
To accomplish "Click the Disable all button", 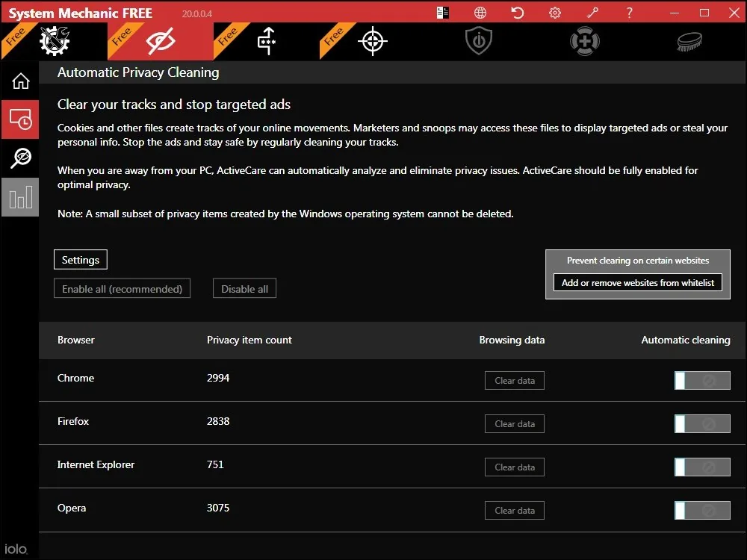I will (x=244, y=288).
